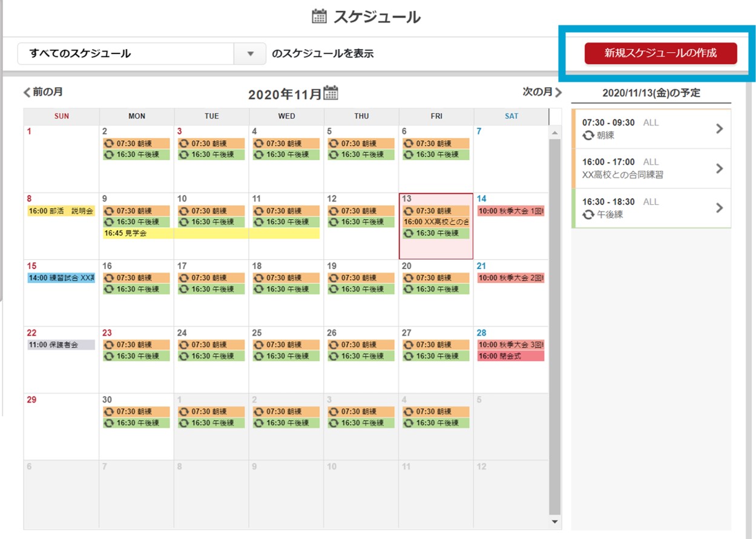Open the 14:00 練習試合 event on the 15th
The height and width of the screenshot is (539, 756).
click(x=61, y=278)
